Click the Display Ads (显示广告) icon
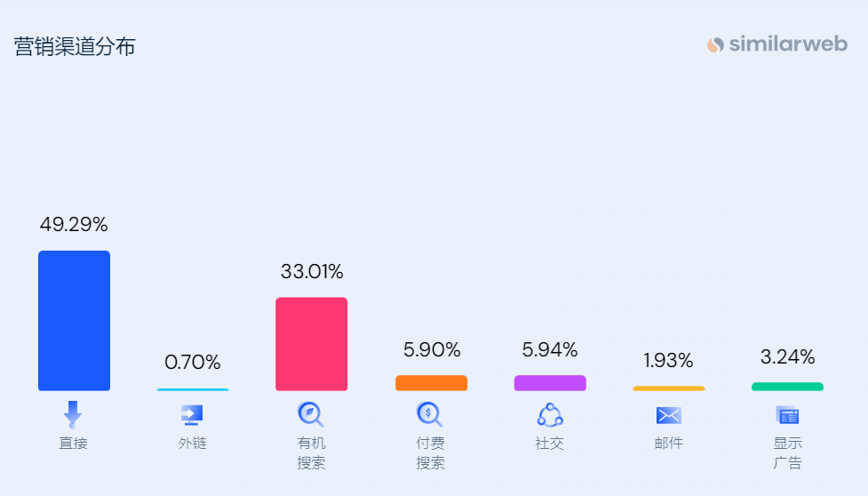This screenshot has height=496, width=868. click(787, 415)
